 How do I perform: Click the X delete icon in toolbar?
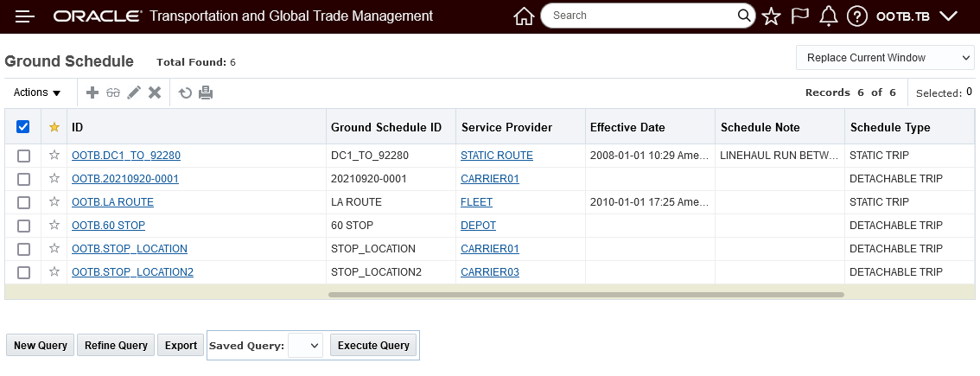pyautogui.click(x=155, y=92)
